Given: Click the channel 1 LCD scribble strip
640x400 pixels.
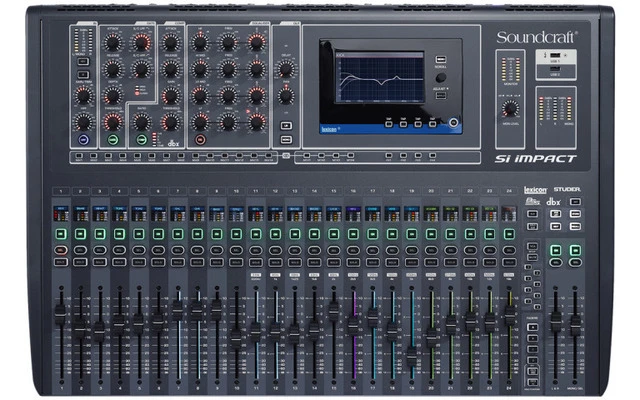Looking at the screenshot, I should pos(61,213).
